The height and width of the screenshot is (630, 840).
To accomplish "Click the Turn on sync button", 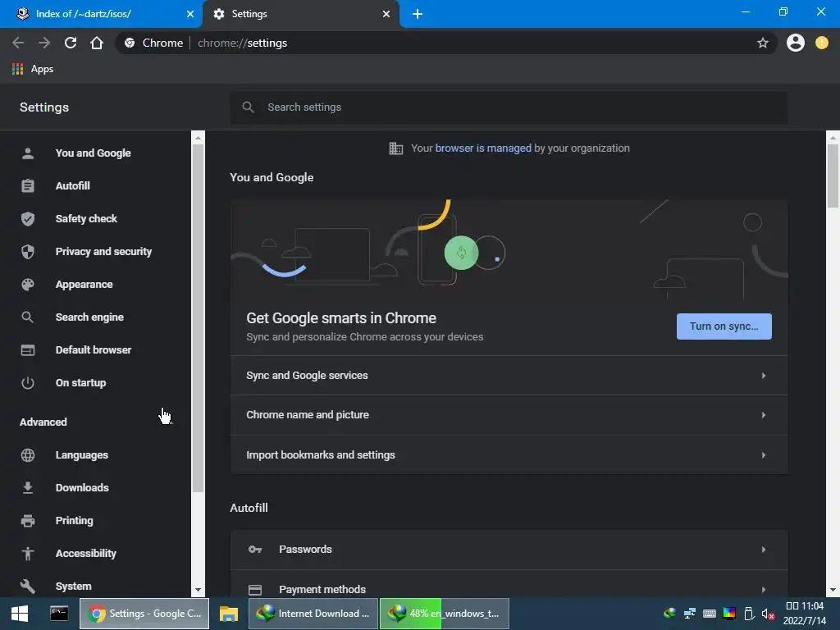I will point(724,326).
